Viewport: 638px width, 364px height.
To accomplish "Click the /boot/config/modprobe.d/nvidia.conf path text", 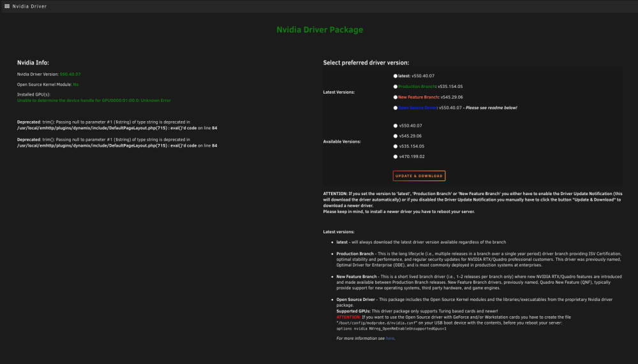I will [x=377, y=323].
